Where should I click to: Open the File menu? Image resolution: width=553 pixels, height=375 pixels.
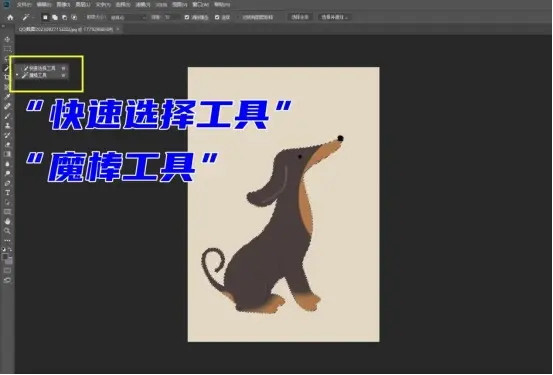(x=24, y=5)
